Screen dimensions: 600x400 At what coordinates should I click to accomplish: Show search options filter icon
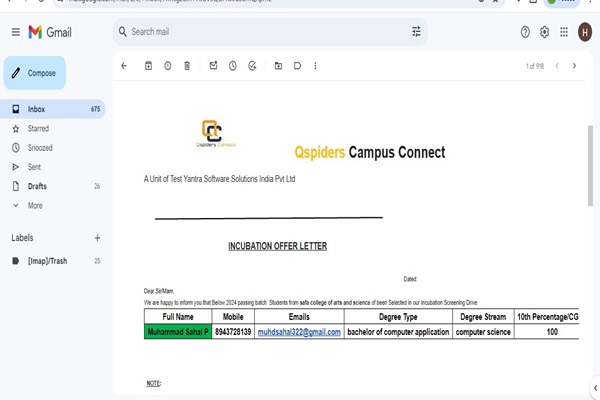click(416, 32)
